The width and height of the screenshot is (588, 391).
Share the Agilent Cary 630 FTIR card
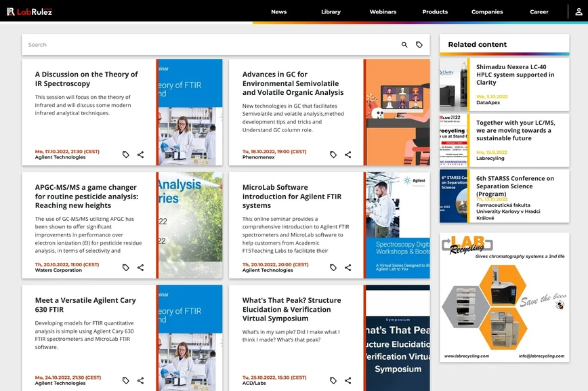pos(141,380)
